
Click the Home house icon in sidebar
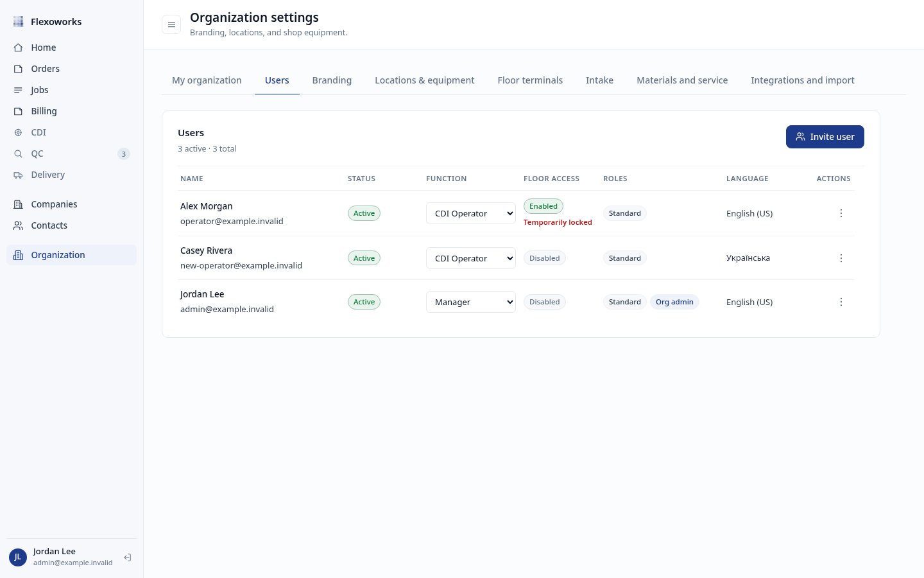tap(18, 48)
